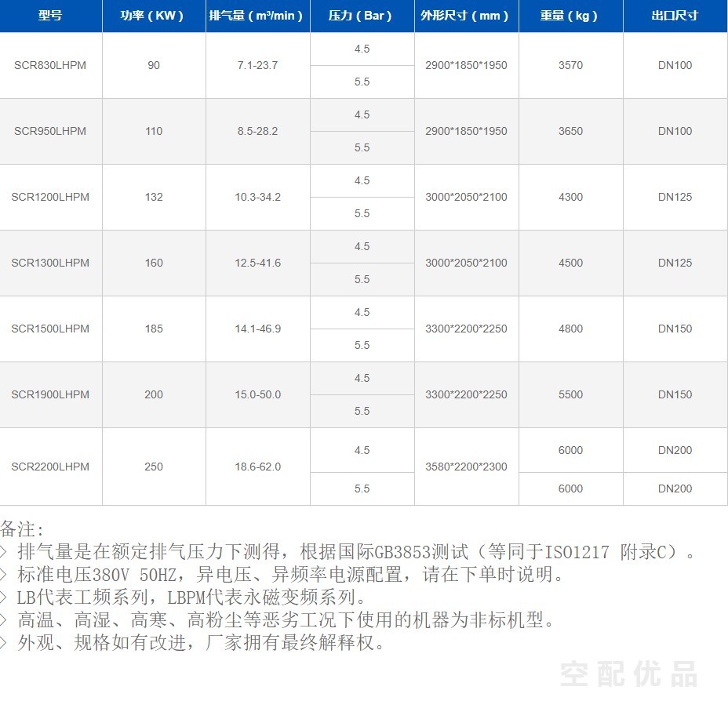This screenshot has width=728, height=701.
Task: Click weight value 3650
Action: tap(570, 131)
